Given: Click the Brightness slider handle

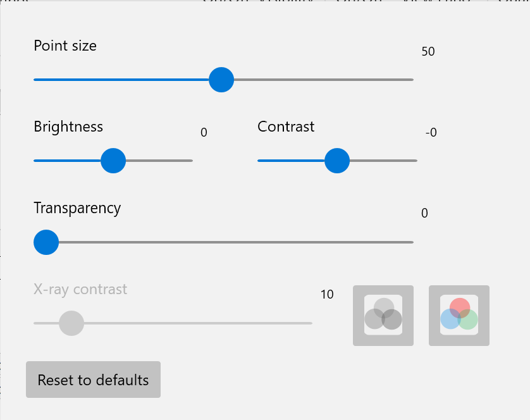Looking at the screenshot, I should click(x=114, y=161).
